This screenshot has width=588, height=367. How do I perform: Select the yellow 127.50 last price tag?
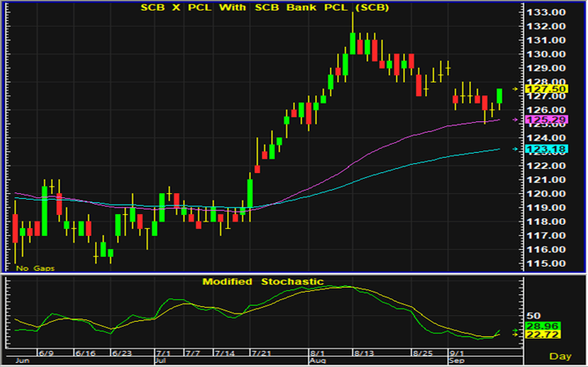pos(533,89)
